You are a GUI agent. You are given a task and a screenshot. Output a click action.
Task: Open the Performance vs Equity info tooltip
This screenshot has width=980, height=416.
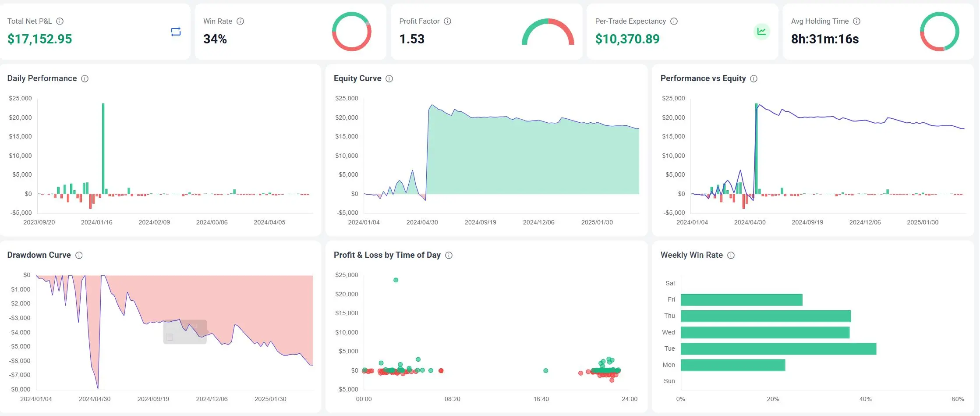754,78
